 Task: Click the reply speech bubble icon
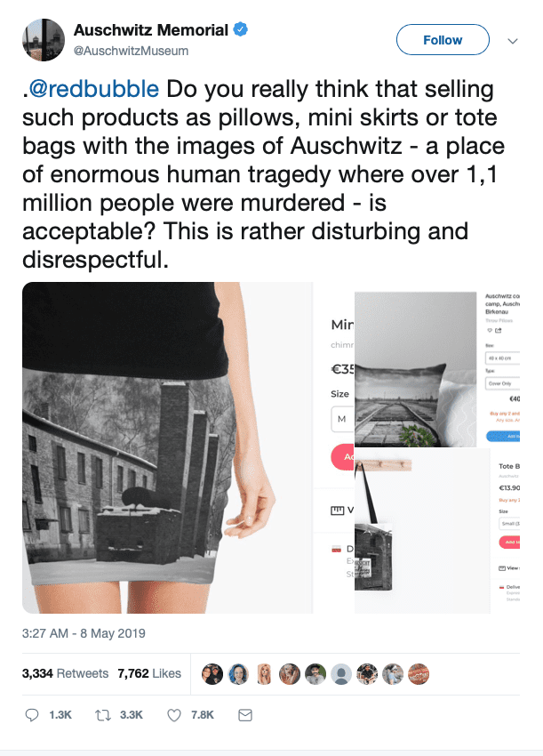click(x=32, y=715)
